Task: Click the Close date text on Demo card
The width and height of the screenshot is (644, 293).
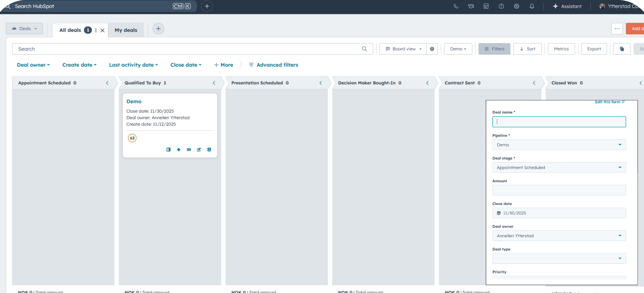Action: coord(150,111)
